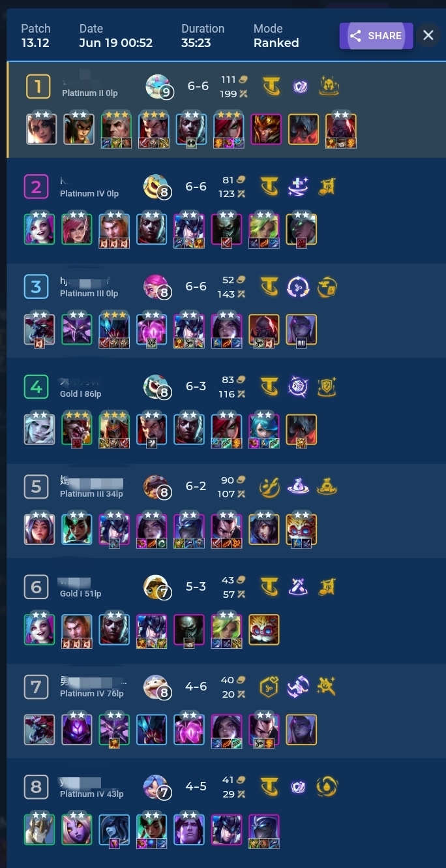Viewport: 446px width, 868px height.
Task: Select the placement 8 badge
Action: coord(36,786)
